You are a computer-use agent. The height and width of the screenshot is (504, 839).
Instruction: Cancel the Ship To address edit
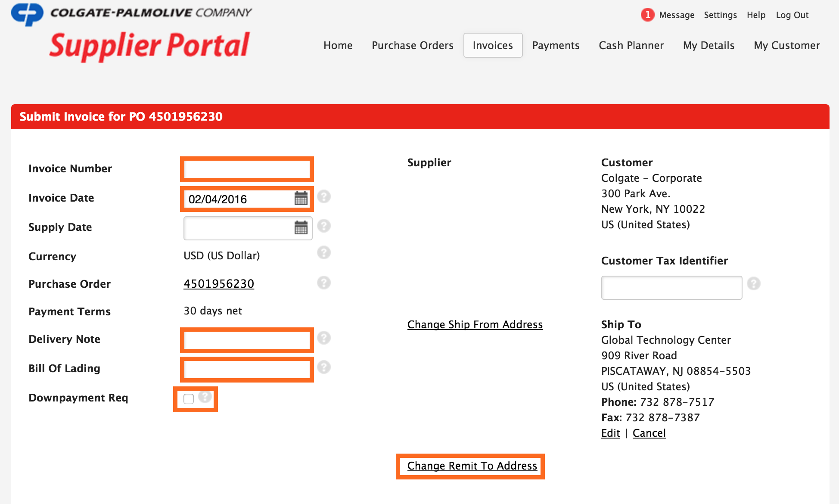(649, 433)
